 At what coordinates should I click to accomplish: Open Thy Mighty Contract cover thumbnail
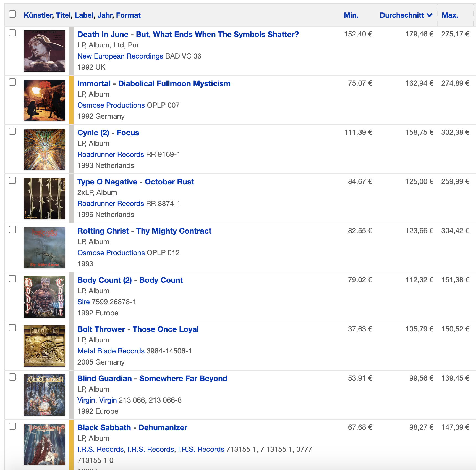pyautogui.click(x=45, y=248)
